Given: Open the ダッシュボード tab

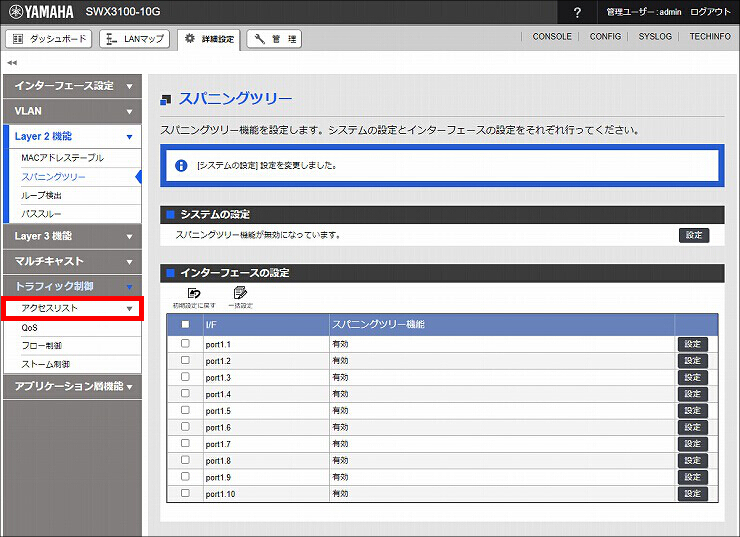Looking at the screenshot, I should click(x=49, y=39).
